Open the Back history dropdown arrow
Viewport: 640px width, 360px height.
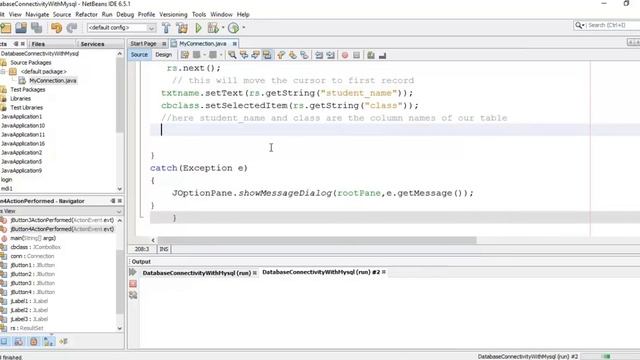[x=204, y=55]
